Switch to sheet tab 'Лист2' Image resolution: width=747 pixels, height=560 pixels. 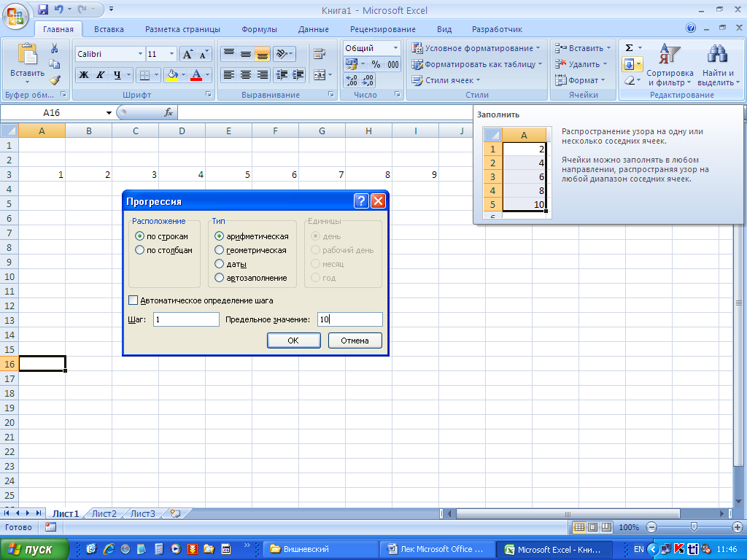click(104, 513)
